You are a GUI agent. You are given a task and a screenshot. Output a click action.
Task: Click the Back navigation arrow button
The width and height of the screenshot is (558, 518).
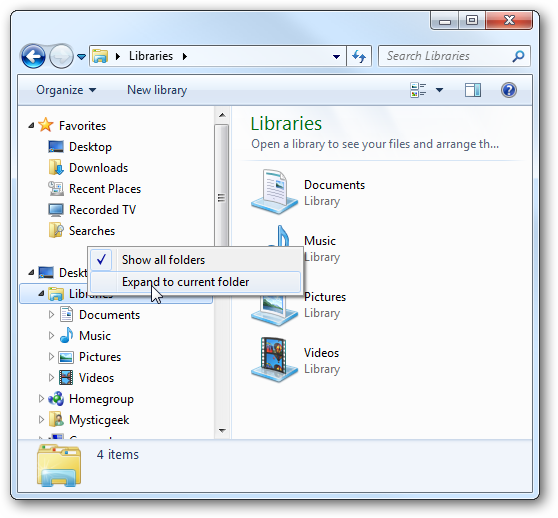tap(33, 56)
